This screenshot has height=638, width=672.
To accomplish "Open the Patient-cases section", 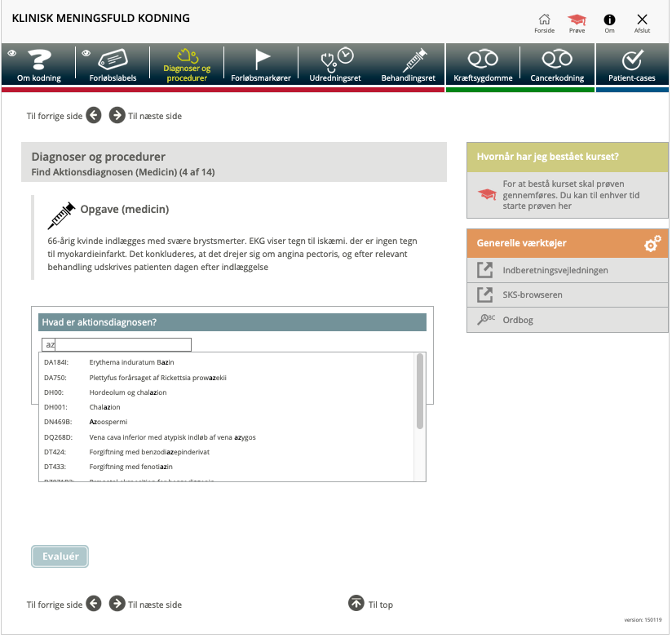I will click(632, 65).
